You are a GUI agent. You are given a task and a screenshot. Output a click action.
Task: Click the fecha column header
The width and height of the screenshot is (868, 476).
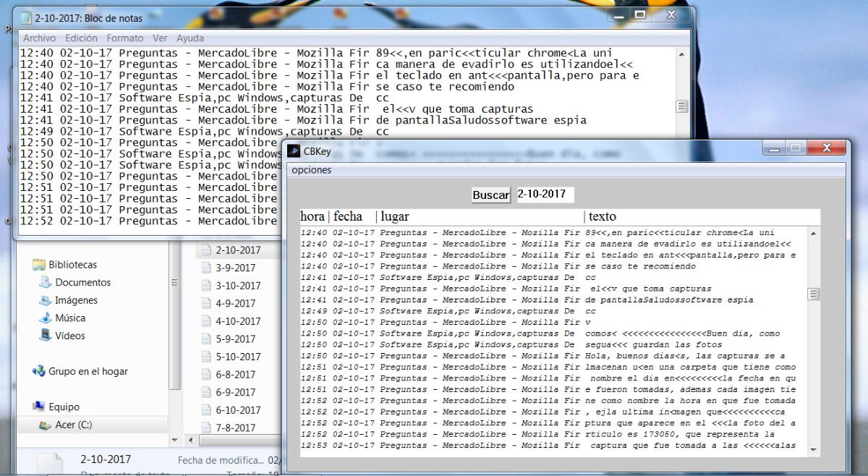click(348, 216)
